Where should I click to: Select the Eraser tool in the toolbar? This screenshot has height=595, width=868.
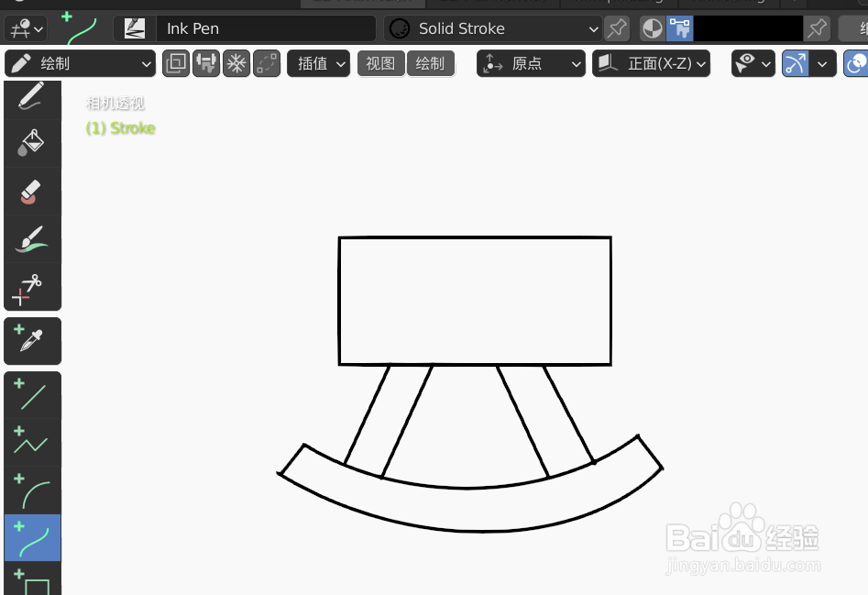tap(32, 191)
